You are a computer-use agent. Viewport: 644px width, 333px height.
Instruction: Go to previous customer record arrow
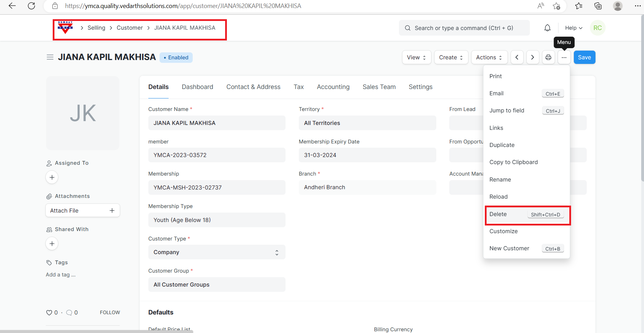tap(517, 57)
